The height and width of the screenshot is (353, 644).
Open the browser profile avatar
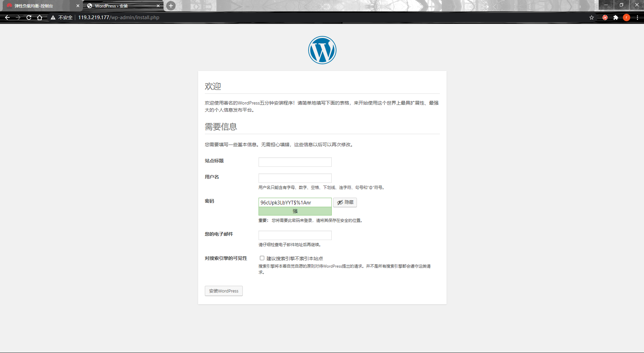(627, 17)
